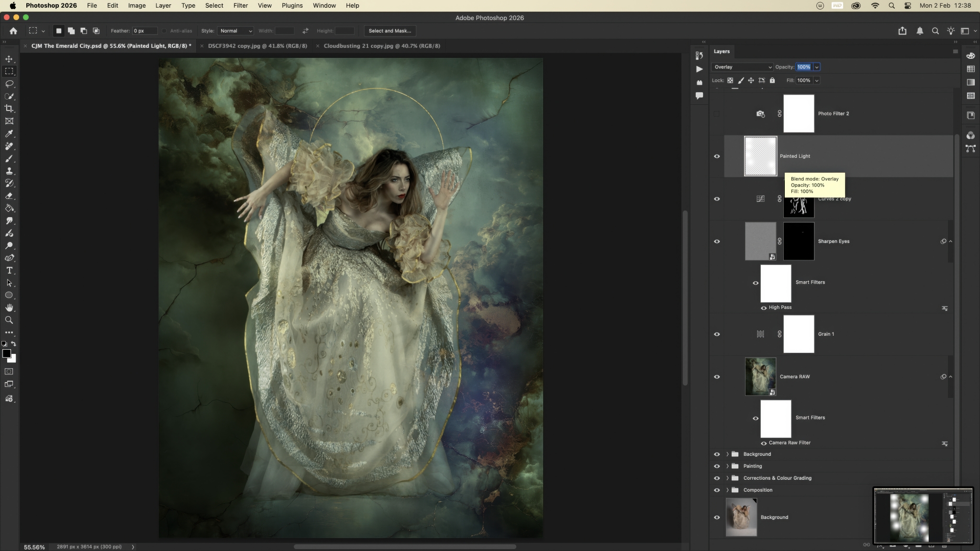This screenshot has width=980, height=551.
Task: Open the Overlay blend mode dropdown
Action: point(742,67)
